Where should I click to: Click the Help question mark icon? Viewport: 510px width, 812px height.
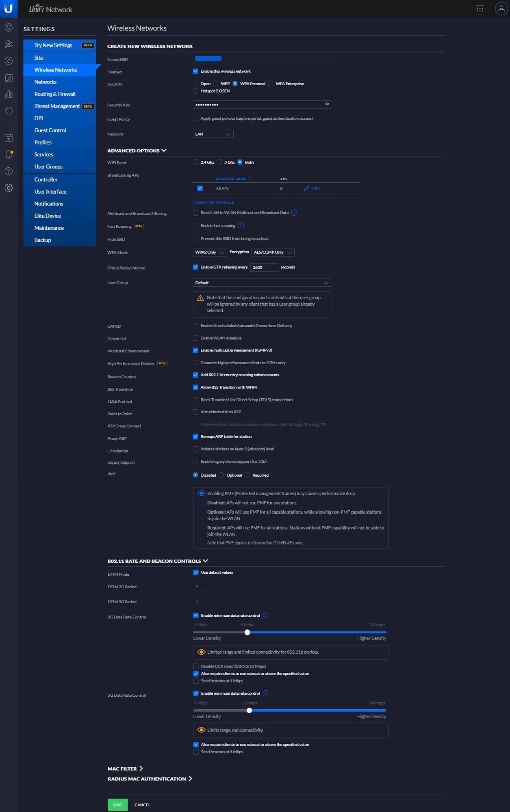pos(9,171)
